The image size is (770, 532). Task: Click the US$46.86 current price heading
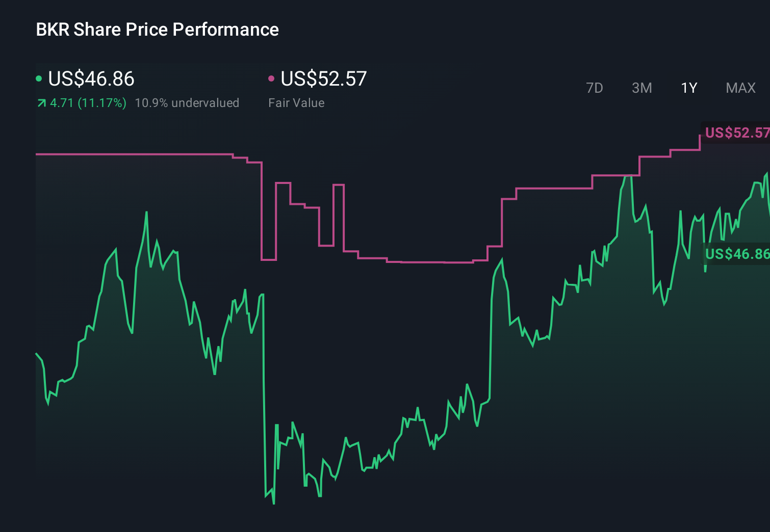(x=91, y=79)
